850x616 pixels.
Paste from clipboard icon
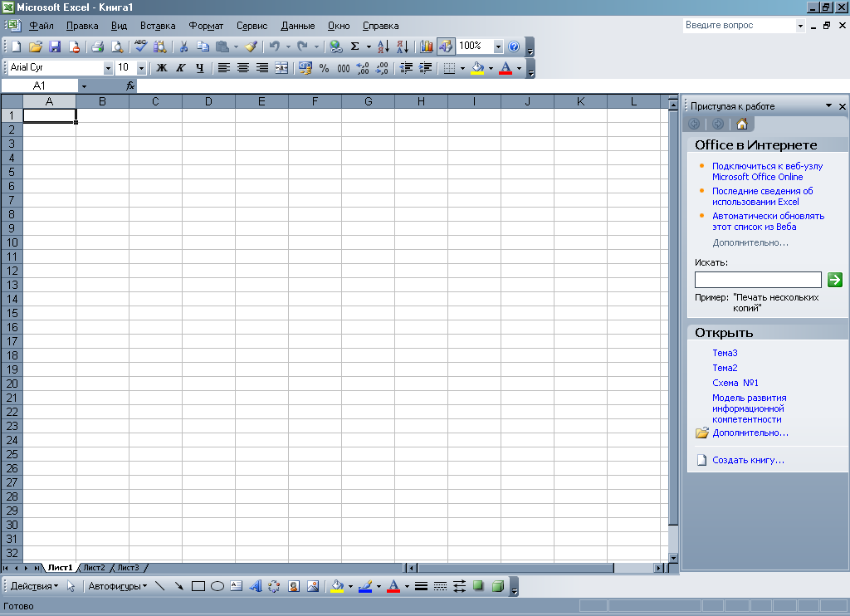coord(222,46)
